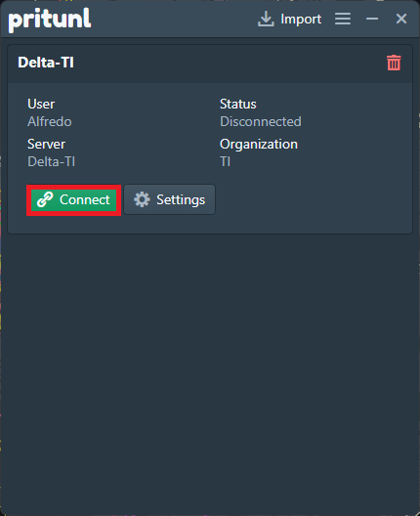Click the TI organization value
This screenshot has width=420, height=516.
pyautogui.click(x=226, y=161)
